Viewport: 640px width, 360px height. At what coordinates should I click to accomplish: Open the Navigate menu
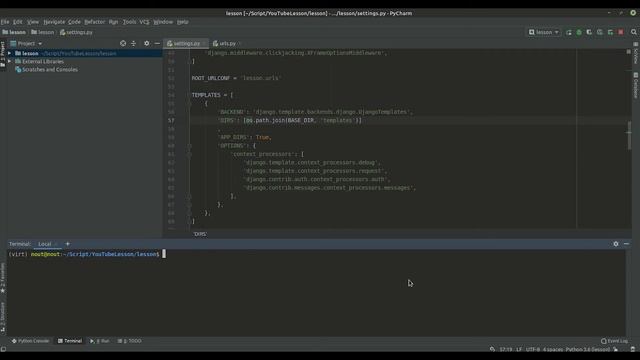54,22
